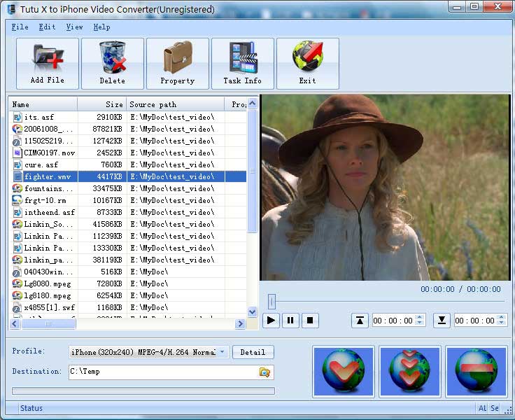Click the horizontal scrollbar thumb of file list

(x=48, y=323)
